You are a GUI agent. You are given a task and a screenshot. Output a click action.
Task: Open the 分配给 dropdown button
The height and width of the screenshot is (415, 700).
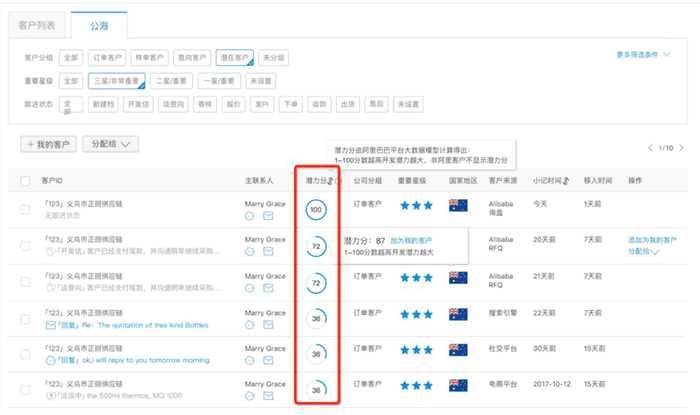click(x=110, y=144)
